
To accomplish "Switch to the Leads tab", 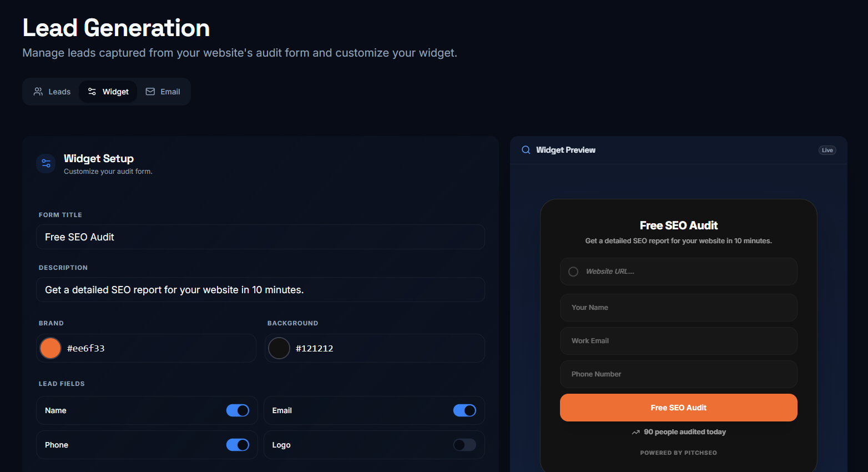I will (x=52, y=92).
